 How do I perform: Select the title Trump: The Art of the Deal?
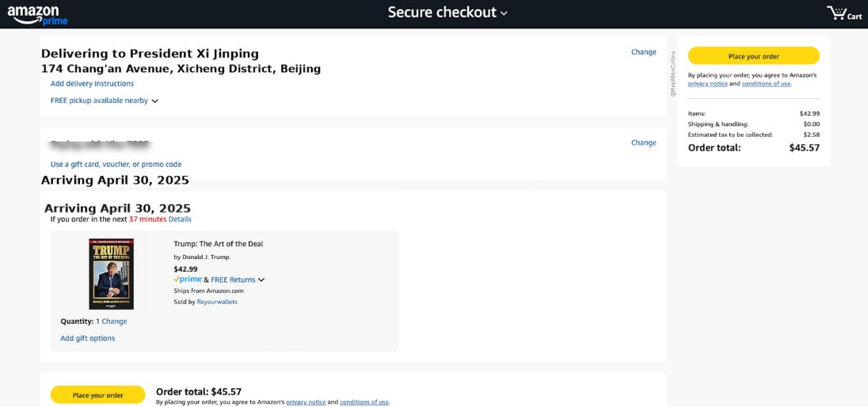tap(219, 244)
